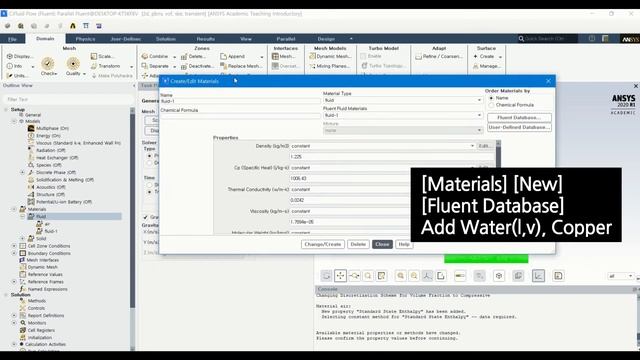Select the translate/pan view tool

[x=340, y=276]
